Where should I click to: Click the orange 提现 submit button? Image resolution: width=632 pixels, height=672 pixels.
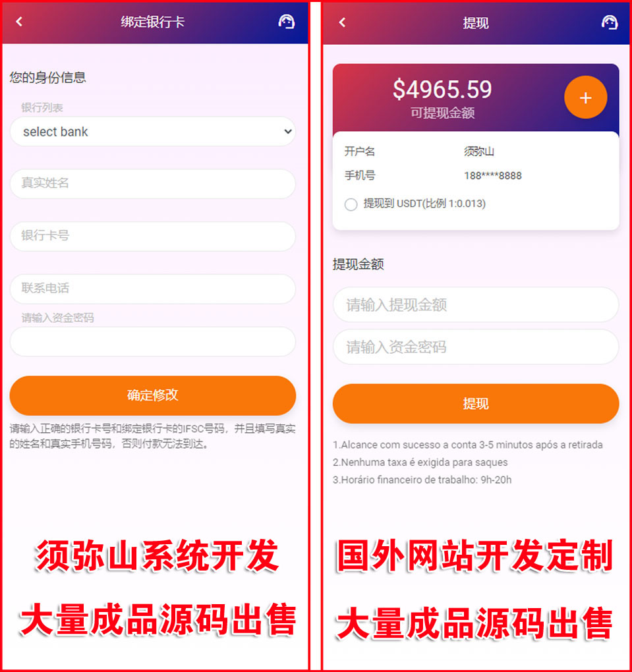[476, 404]
